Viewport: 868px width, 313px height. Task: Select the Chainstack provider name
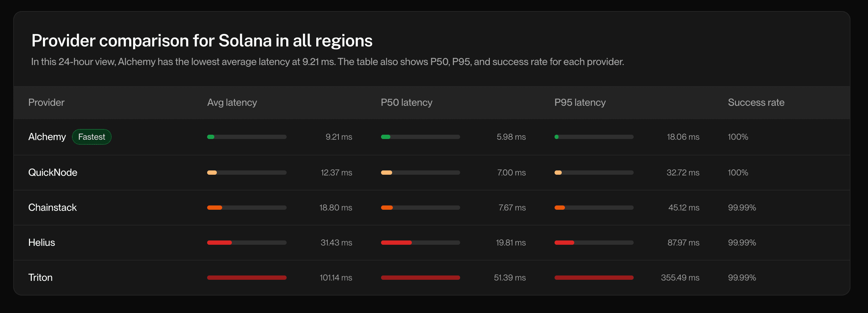[x=52, y=208]
